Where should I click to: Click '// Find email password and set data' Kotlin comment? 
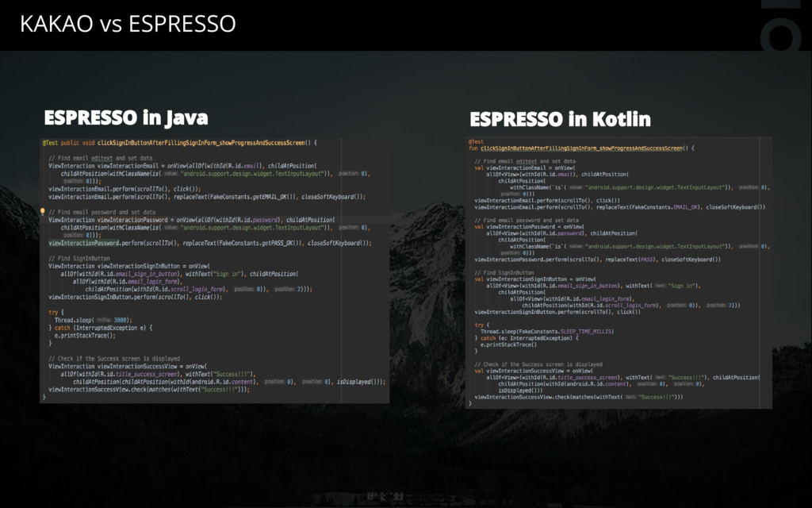click(x=527, y=221)
